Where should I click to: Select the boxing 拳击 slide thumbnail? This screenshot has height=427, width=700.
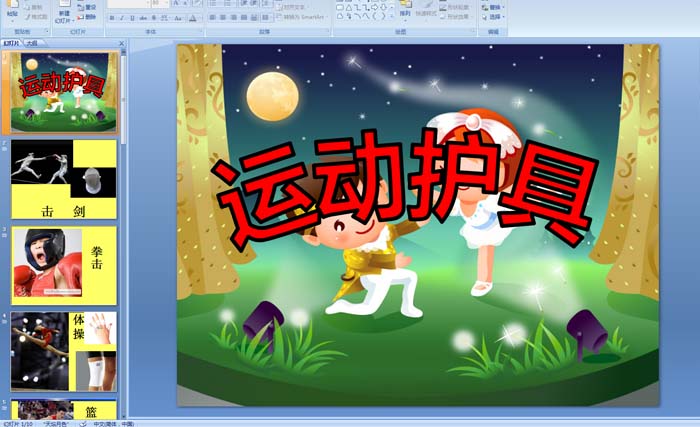tap(64, 265)
